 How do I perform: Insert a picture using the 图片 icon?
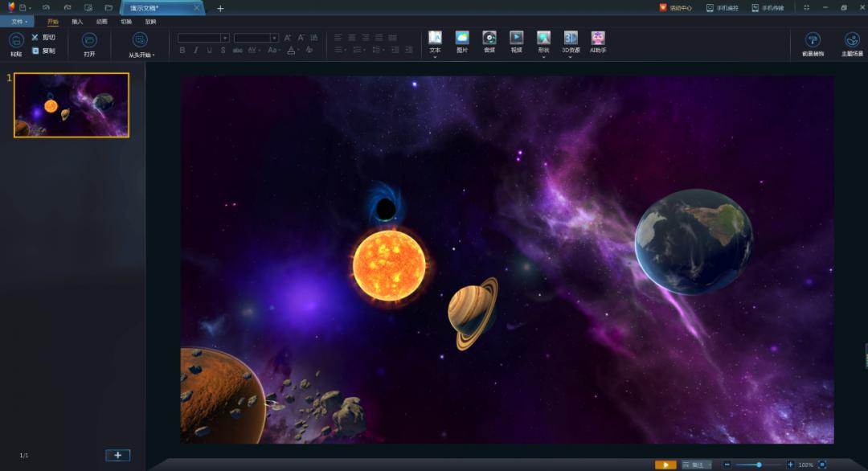462,39
